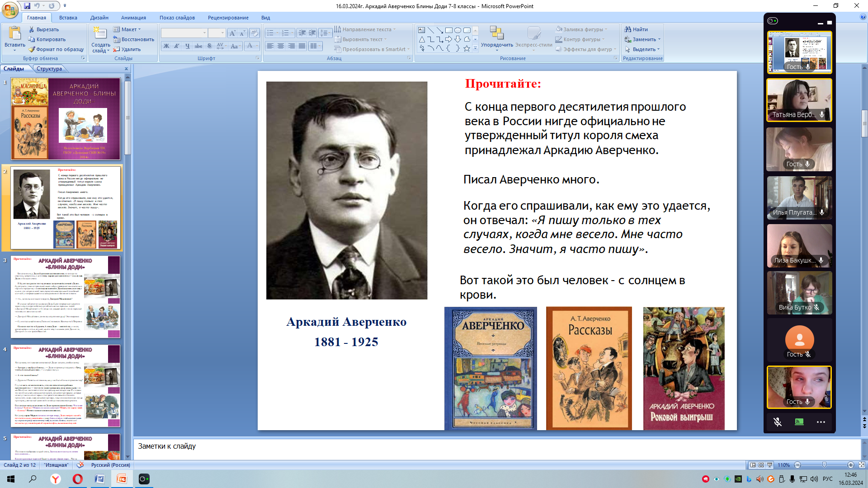Screen dimensions: 868x488
Task: Click the Paste (Вставить) clipboard icon
Action: pyautogui.click(x=14, y=33)
